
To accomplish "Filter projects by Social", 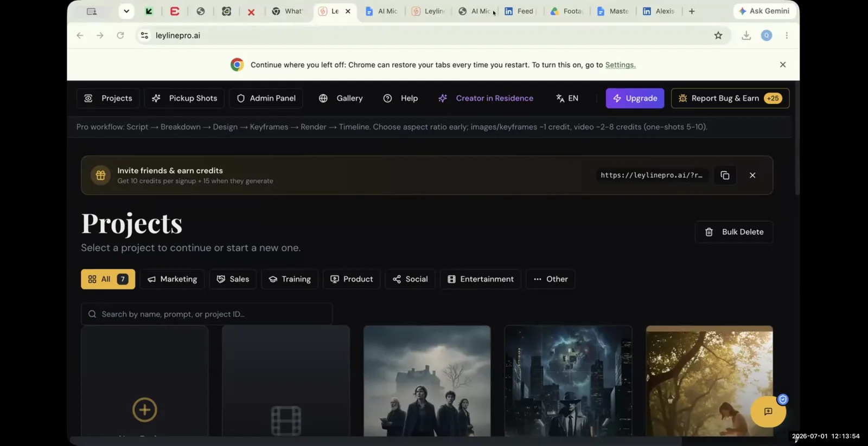I will point(410,279).
